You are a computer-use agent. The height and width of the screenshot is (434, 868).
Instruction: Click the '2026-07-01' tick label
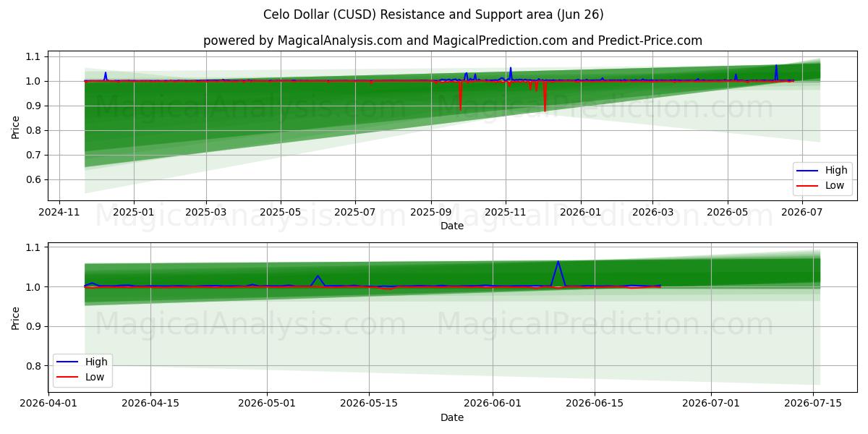click(x=711, y=403)
